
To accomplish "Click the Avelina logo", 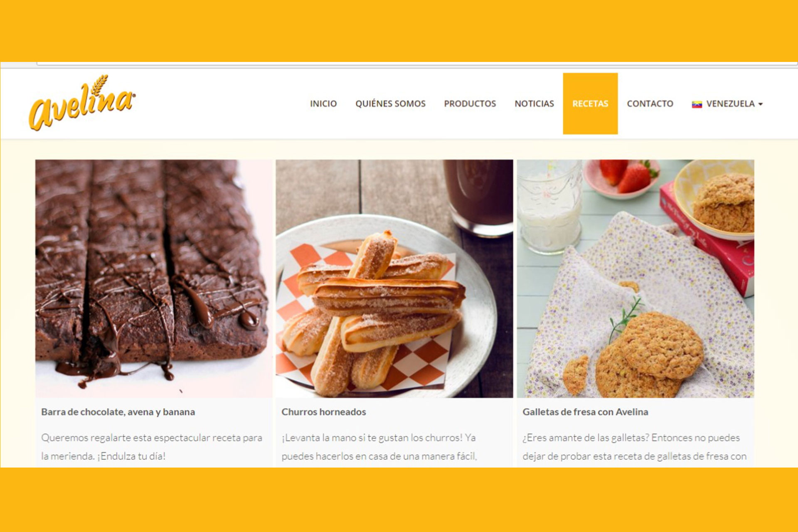I will pos(82,103).
